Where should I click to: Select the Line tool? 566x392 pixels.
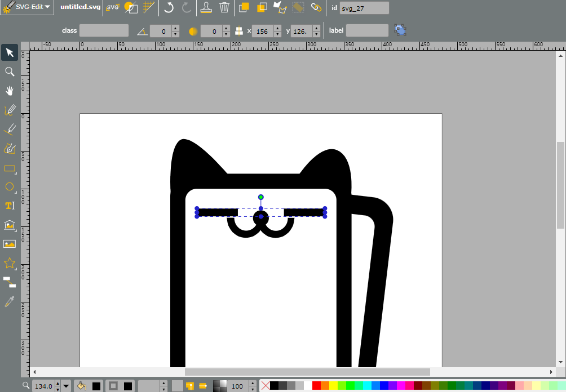[10, 129]
